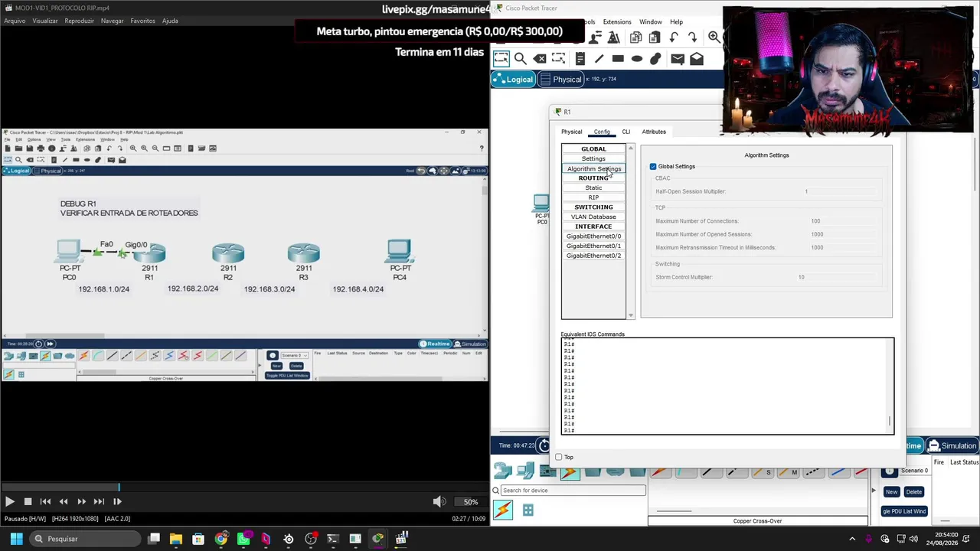This screenshot has width=980, height=551.
Task: Play the paused video
Action: (x=9, y=501)
